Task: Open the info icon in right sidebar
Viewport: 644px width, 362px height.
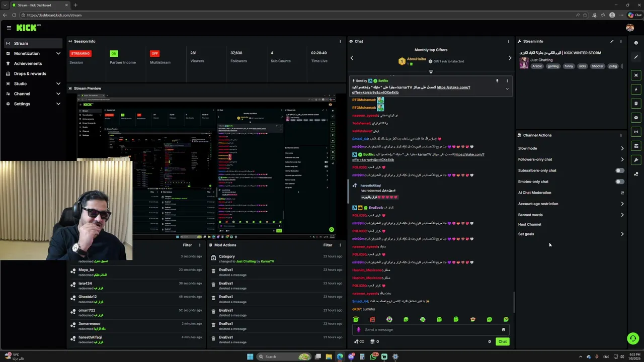Action: pyautogui.click(x=636, y=43)
